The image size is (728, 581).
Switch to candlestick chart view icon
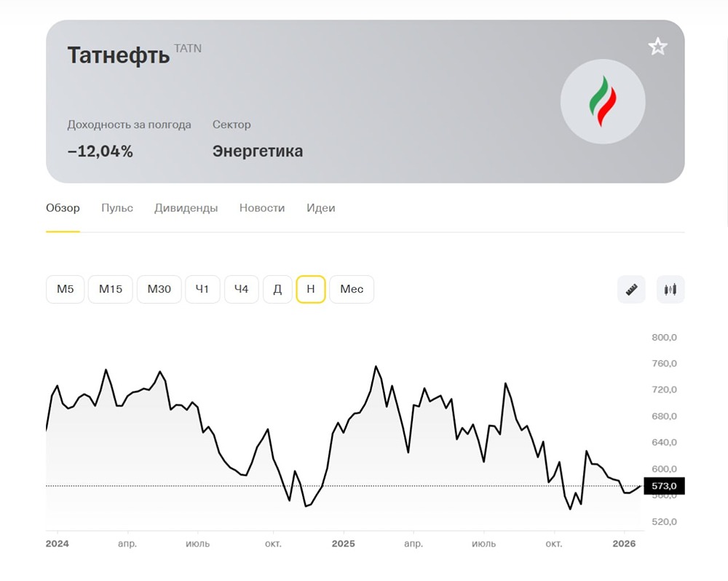[670, 289]
